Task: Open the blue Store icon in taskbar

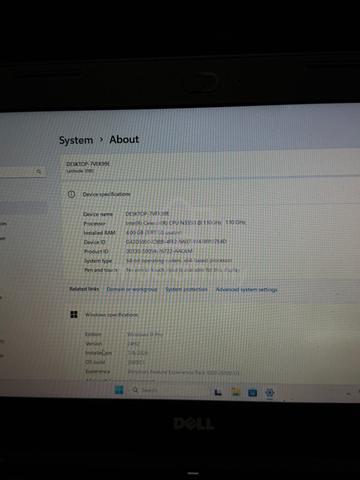Action: pyautogui.click(x=253, y=393)
